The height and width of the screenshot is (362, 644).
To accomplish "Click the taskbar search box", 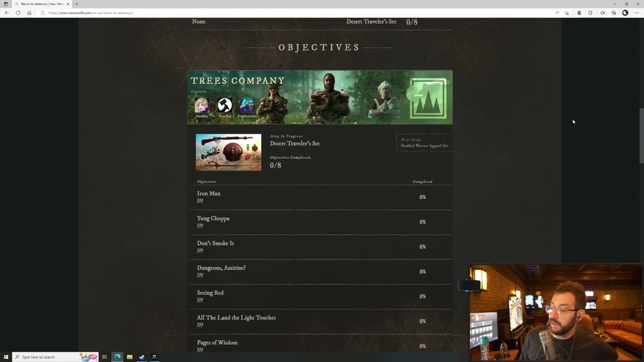I will (55, 357).
